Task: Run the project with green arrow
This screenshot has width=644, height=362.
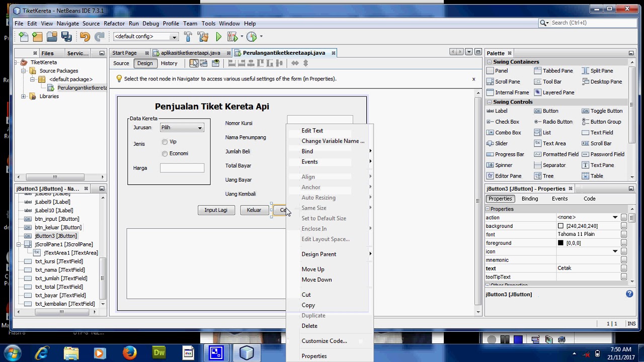Action: (218, 36)
